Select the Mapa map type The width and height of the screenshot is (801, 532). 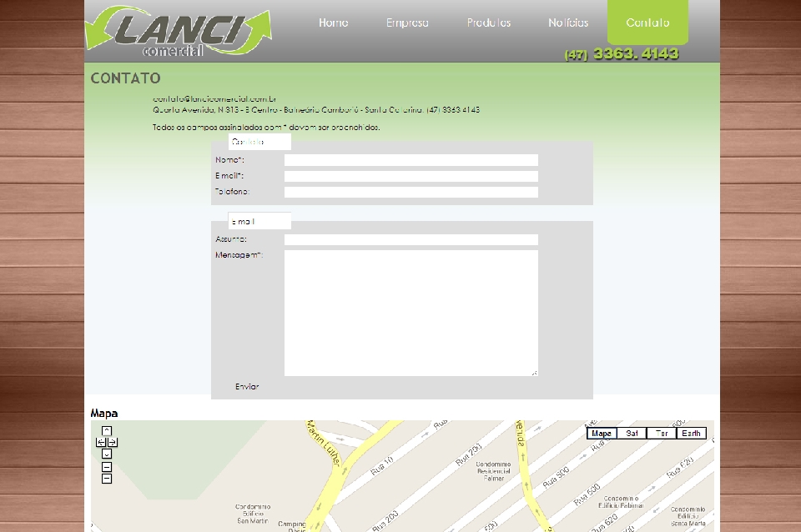click(x=601, y=434)
